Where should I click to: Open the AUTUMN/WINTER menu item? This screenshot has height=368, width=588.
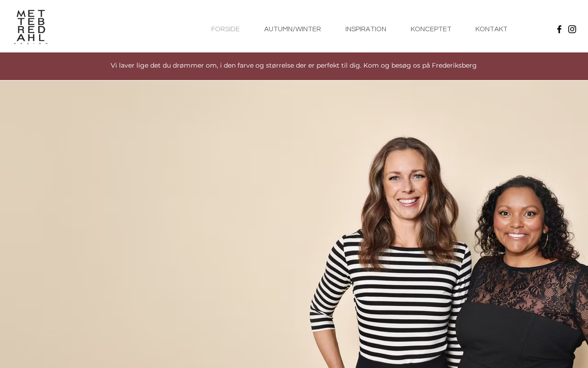pyautogui.click(x=293, y=29)
